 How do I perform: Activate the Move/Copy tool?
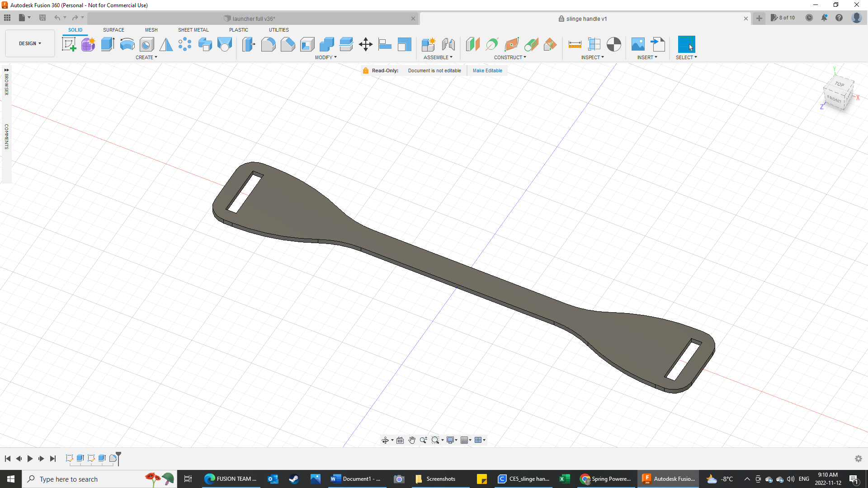pos(365,44)
